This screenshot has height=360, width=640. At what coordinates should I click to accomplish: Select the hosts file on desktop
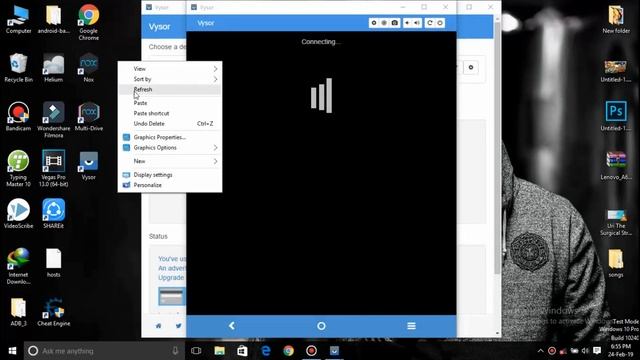[x=53, y=263]
